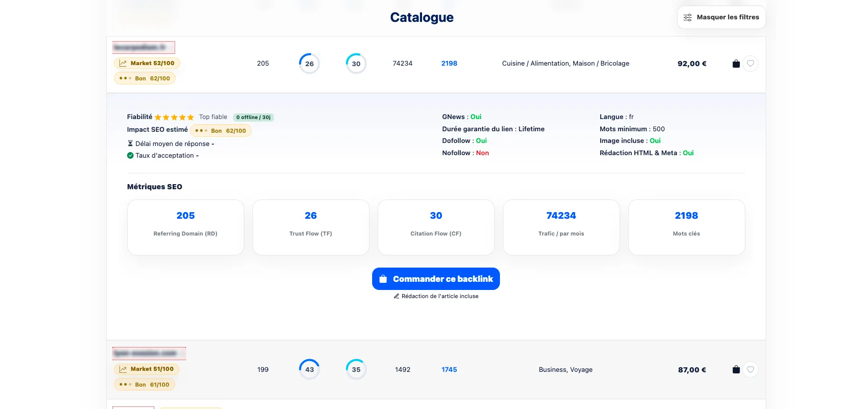The height and width of the screenshot is (409, 868).
Task: Click the Dofollow : Oui text
Action: click(464, 141)
